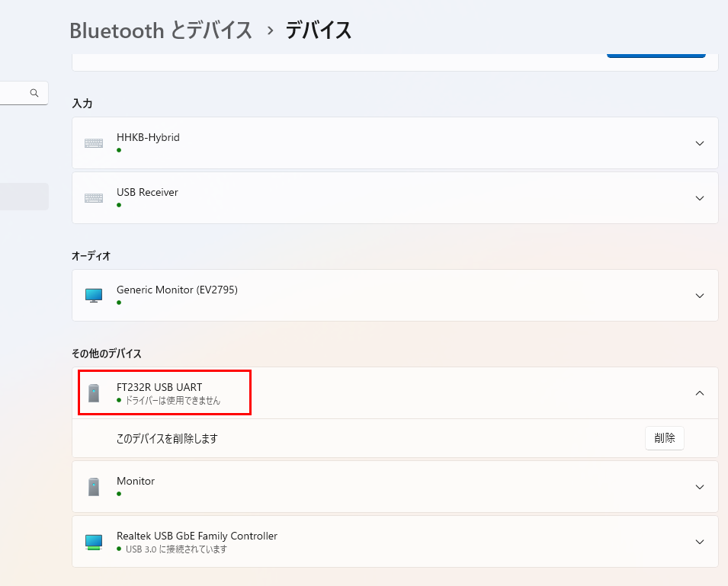Expand the USB Receiver chevron
The width and height of the screenshot is (728, 586).
pyautogui.click(x=700, y=198)
